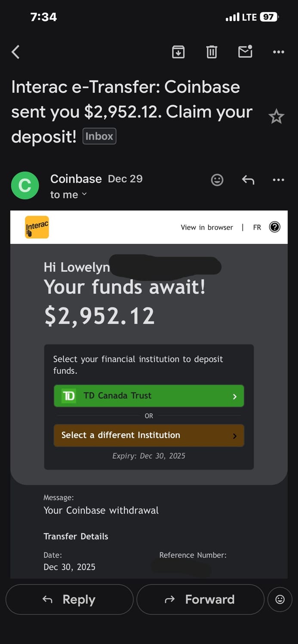This screenshot has width=298, height=644.
Task: Add emoji reaction next to sender date
Action: click(217, 180)
